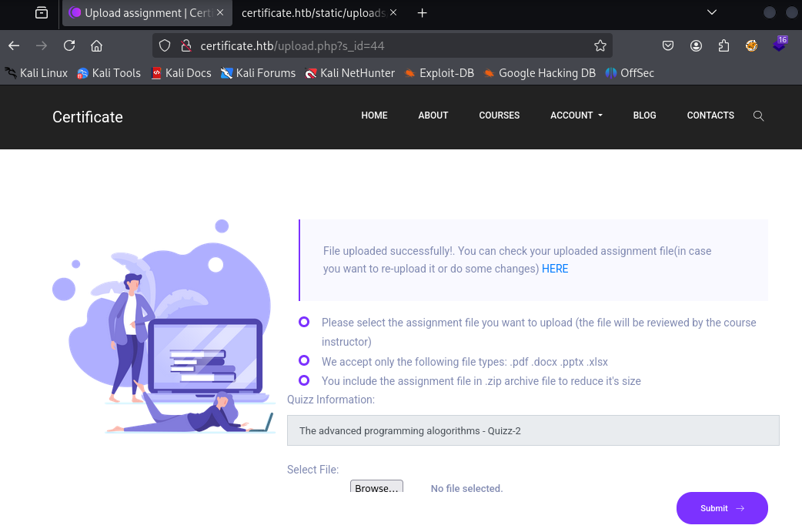
Task: Open the Firefox extensions puzzle icon
Action: pos(723,45)
